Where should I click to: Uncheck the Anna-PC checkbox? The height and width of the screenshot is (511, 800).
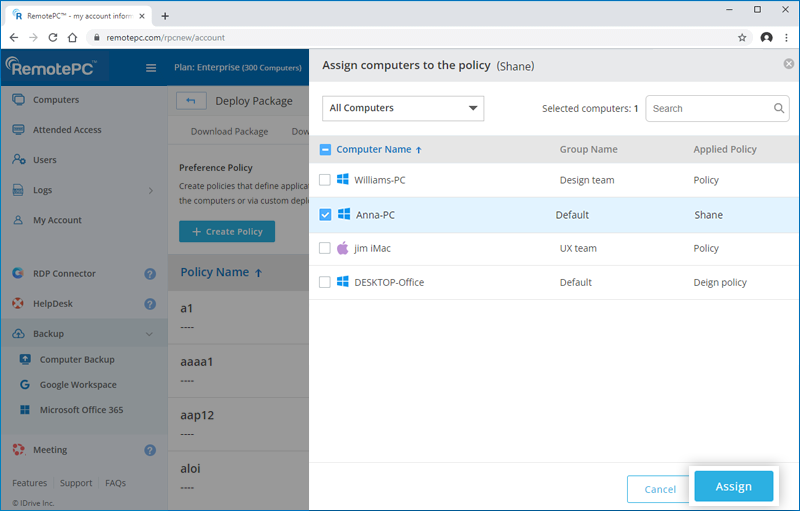325,215
